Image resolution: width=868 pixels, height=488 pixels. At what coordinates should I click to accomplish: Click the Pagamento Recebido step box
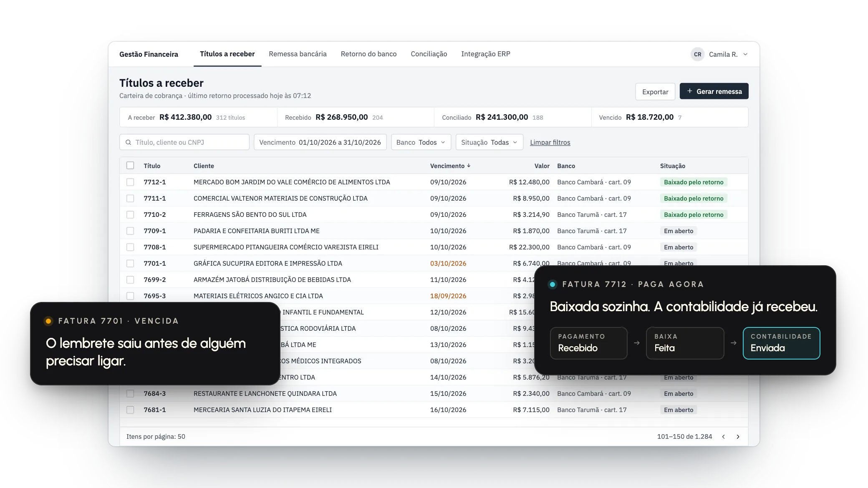tap(588, 343)
